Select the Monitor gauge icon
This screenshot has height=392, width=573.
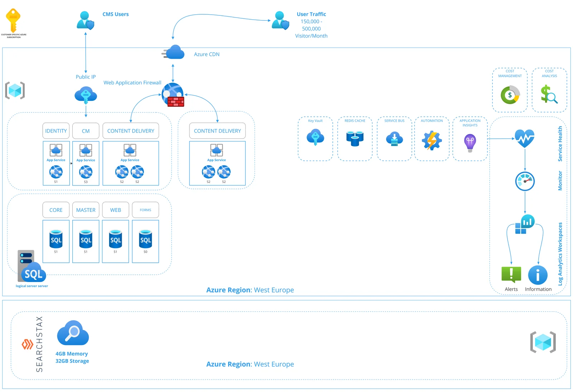point(525,181)
